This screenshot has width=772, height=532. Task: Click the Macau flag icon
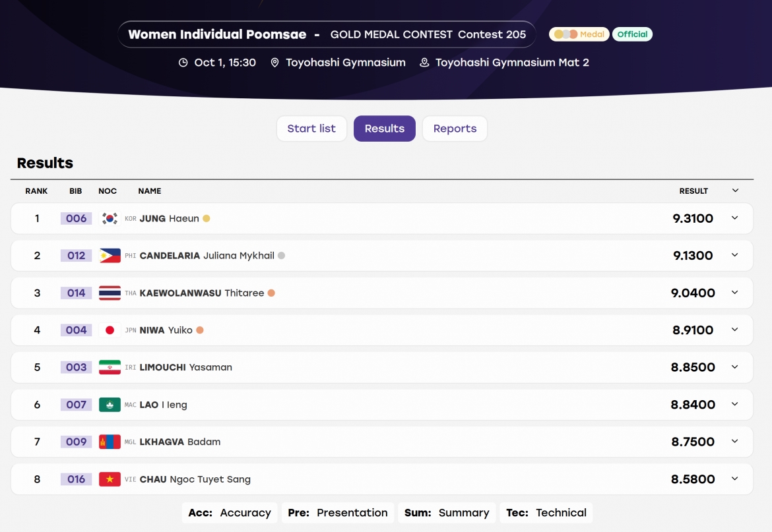(x=110, y=405)
